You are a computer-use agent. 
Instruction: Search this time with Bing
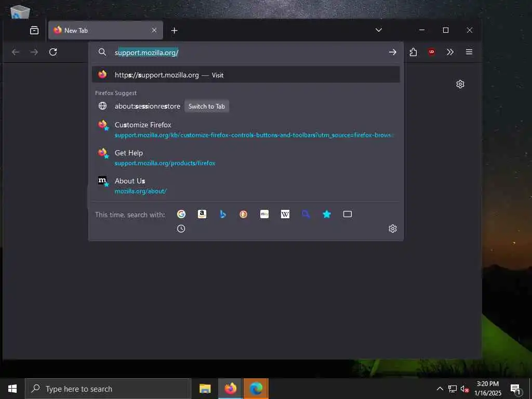coord(222,214)
